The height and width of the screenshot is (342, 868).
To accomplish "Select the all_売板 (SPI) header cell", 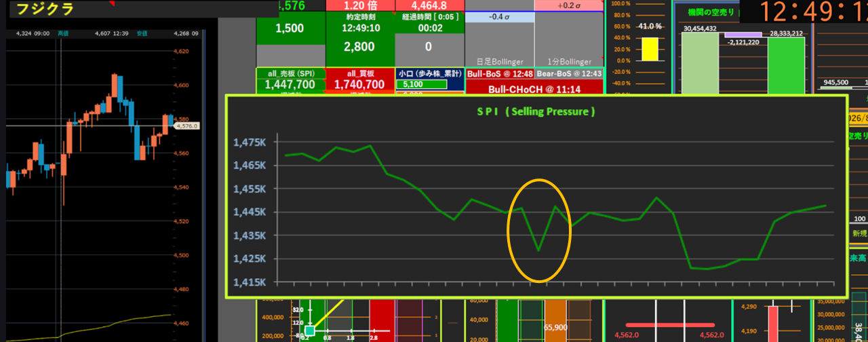I will 291,73.
